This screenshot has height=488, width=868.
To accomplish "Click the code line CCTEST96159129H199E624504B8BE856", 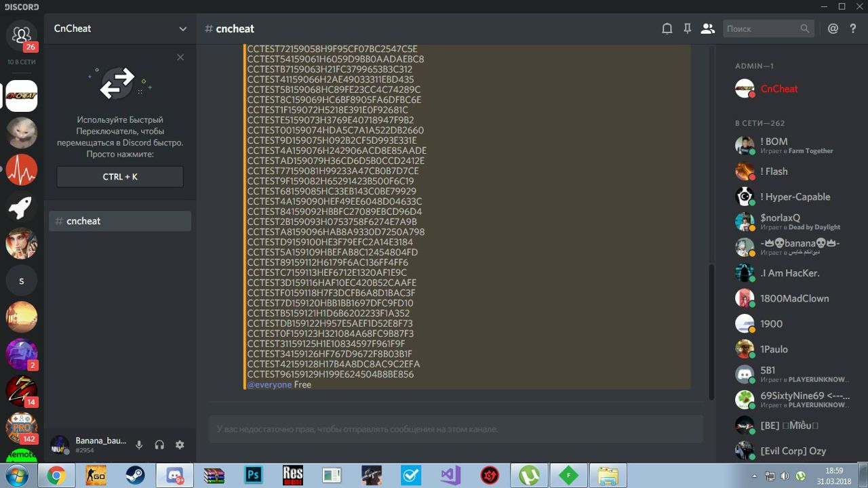I will click(x=330, y=374).
